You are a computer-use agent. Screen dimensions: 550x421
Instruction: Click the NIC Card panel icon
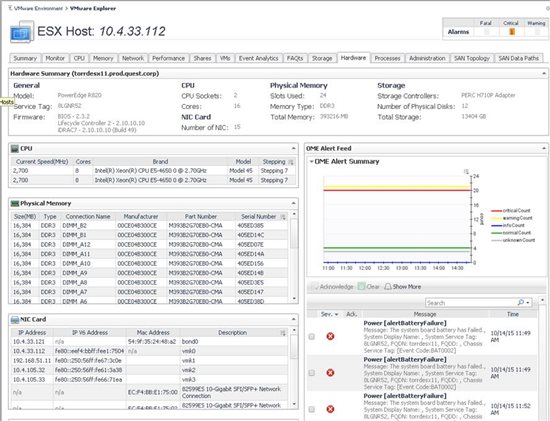(15, 320)
